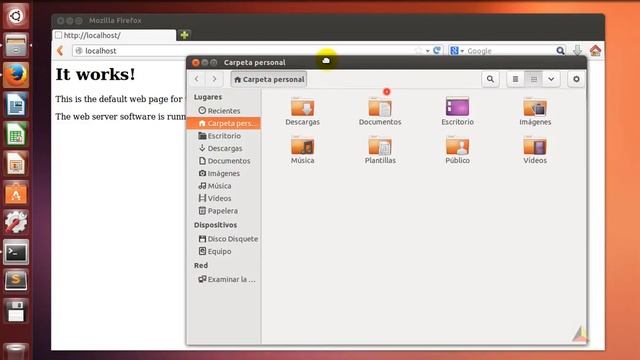This screenshot has height=360, width=640.
Task: Open the Música folder icon
Action: coord(302,145)
